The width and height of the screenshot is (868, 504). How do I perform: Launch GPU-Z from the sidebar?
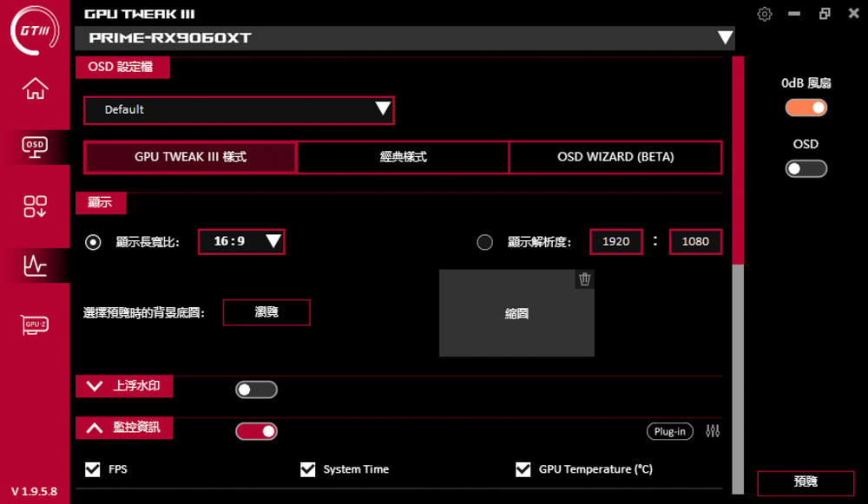coord(35,324)
